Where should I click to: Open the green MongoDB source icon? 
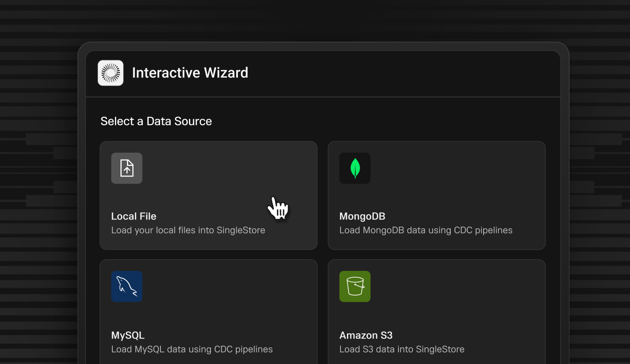(355, 168)
